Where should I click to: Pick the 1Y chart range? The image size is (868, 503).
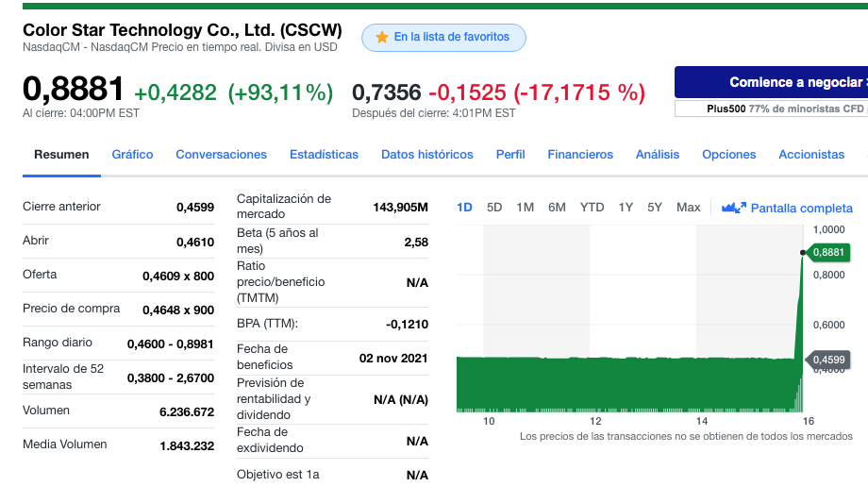pyautogui.click(x=626, y=208)
